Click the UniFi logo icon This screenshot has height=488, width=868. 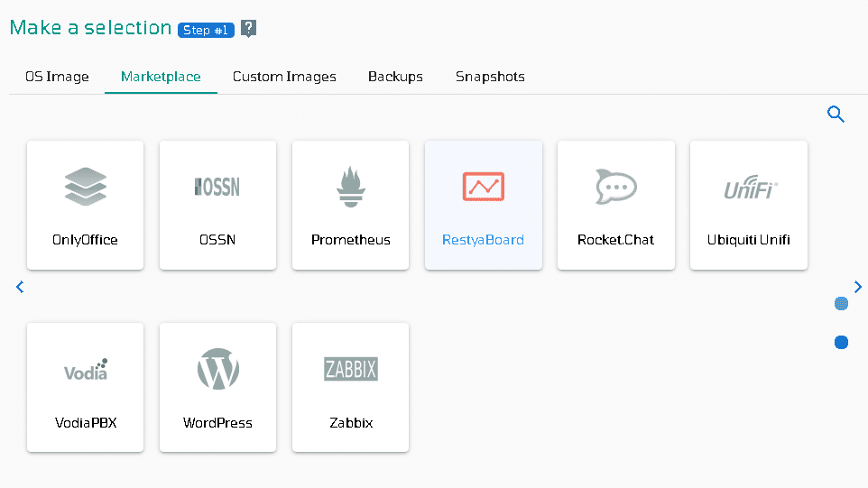point(750,188)
